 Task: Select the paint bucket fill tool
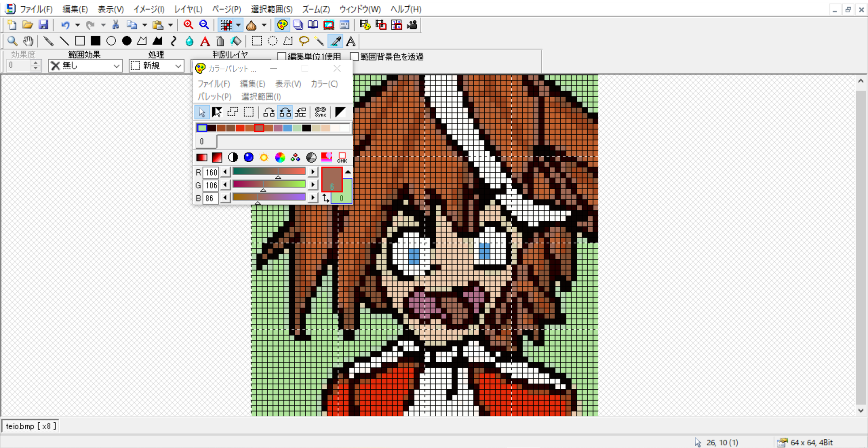coord(236,41)
